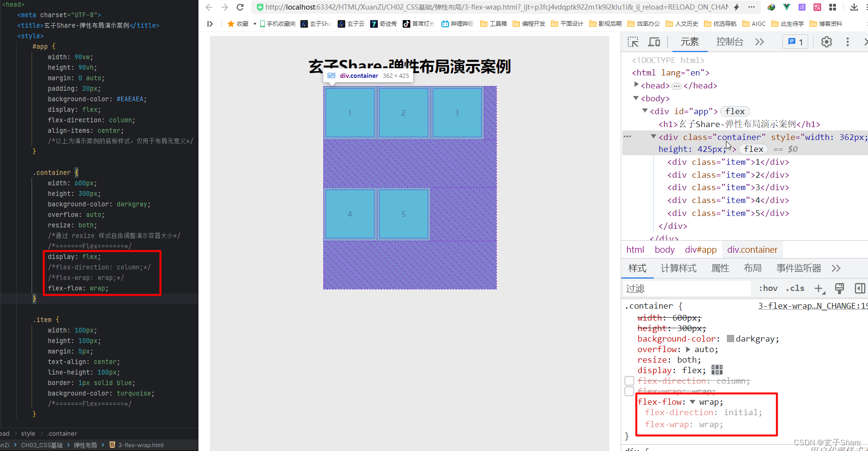This screenshot has width=868, height=451.
Task: Reload the page with the refresh icon
Action: click(x=240, y=7)
